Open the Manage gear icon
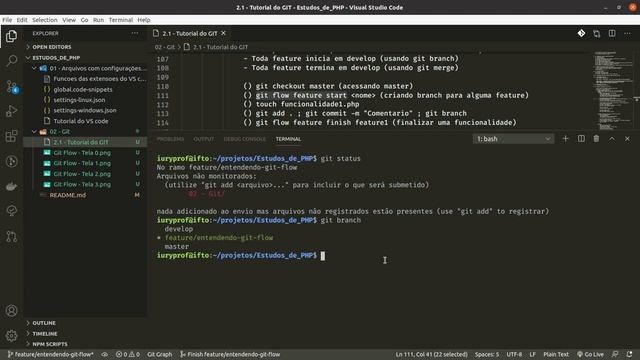This screenshot has width=640, height=360. click(x=11, y=336)
